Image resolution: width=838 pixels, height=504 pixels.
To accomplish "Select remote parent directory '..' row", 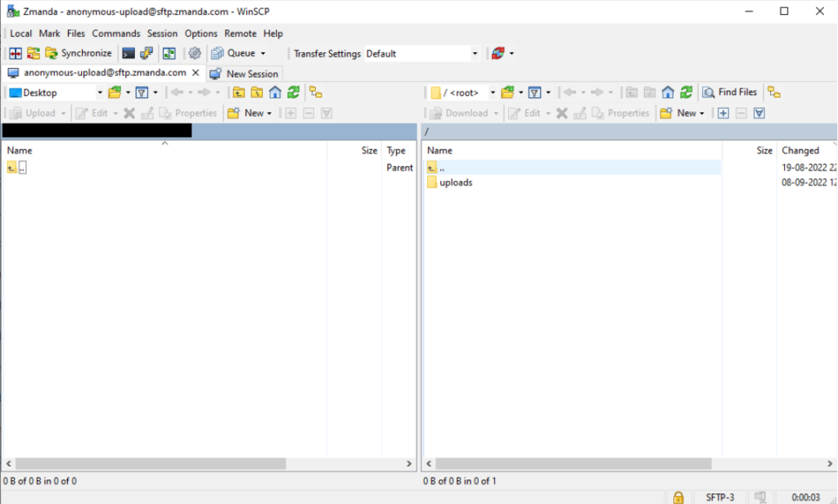I will [x=574, y=168].
